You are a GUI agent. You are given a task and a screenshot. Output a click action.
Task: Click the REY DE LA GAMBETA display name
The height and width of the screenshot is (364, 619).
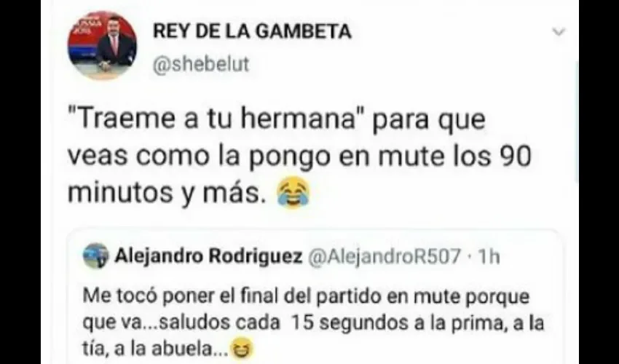tap(252, 31)
